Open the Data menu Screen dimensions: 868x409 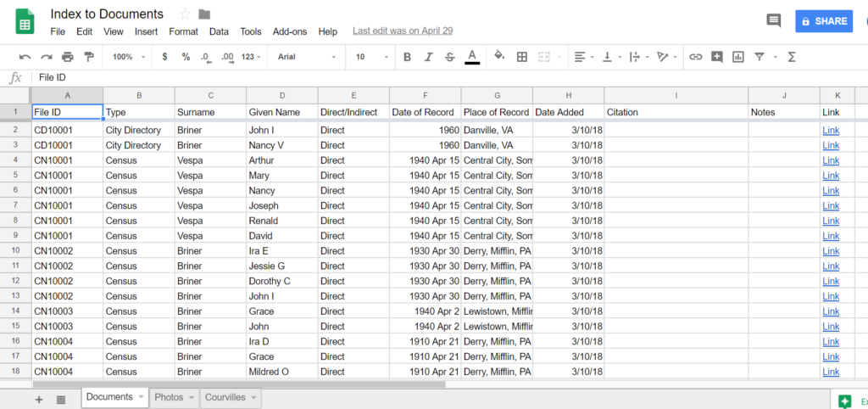[x=220, y=31]
